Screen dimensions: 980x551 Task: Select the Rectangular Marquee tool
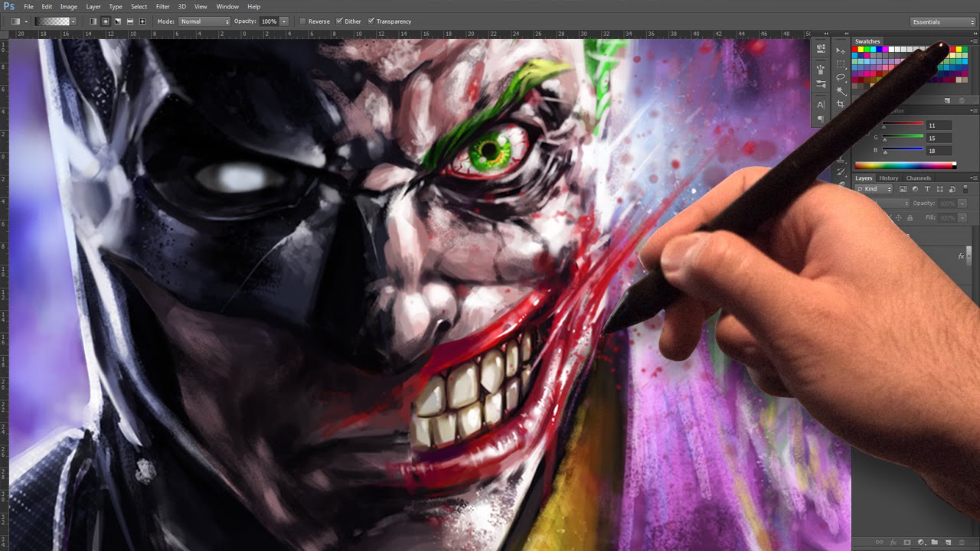click(841, 64)
